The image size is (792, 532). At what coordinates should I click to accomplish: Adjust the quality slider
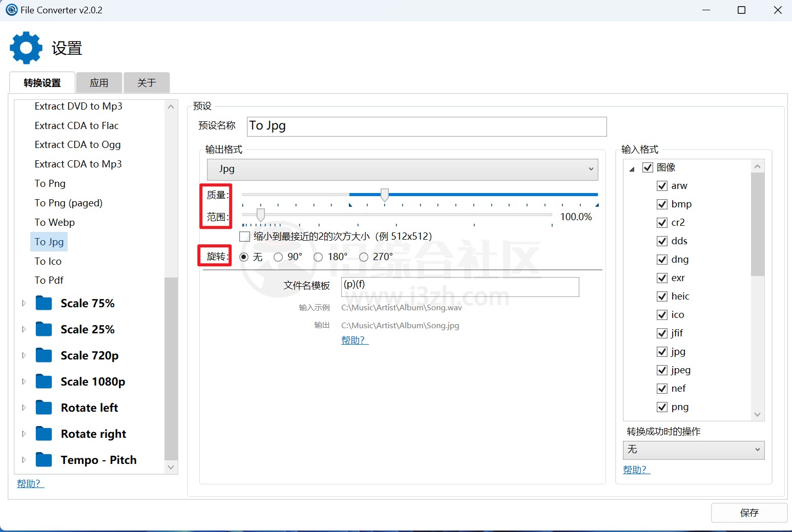384,195
